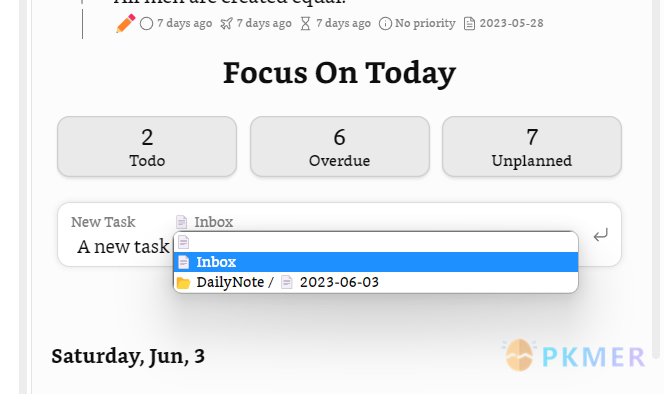Click the New Task text input
The image size is (664, 394).
point(123,247)
